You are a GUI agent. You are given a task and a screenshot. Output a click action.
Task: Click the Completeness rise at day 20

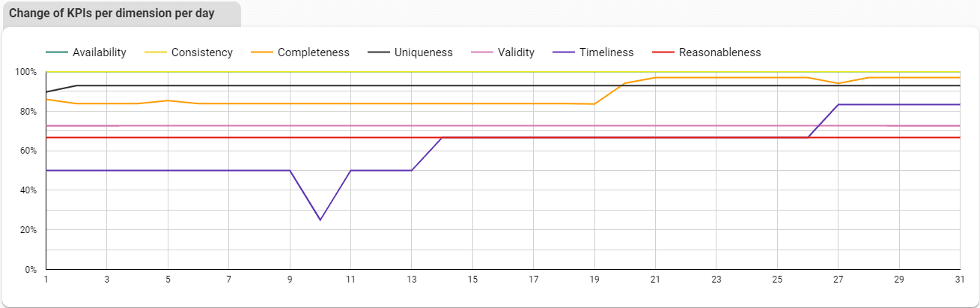click(624, 83)
